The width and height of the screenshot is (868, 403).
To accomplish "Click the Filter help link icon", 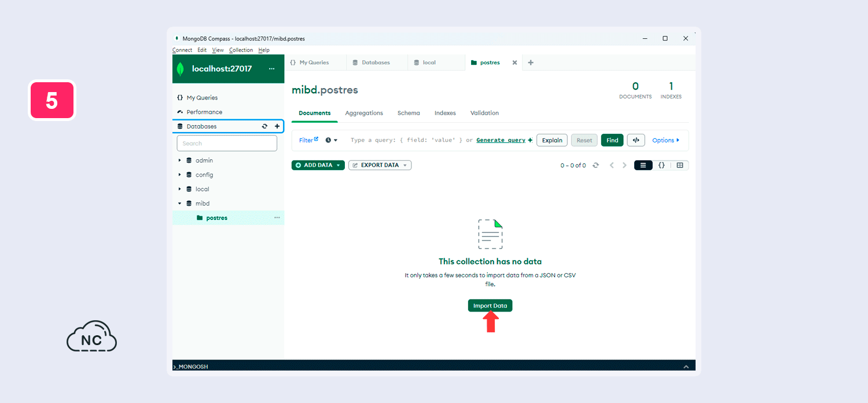I will click(x=316, y=139).
